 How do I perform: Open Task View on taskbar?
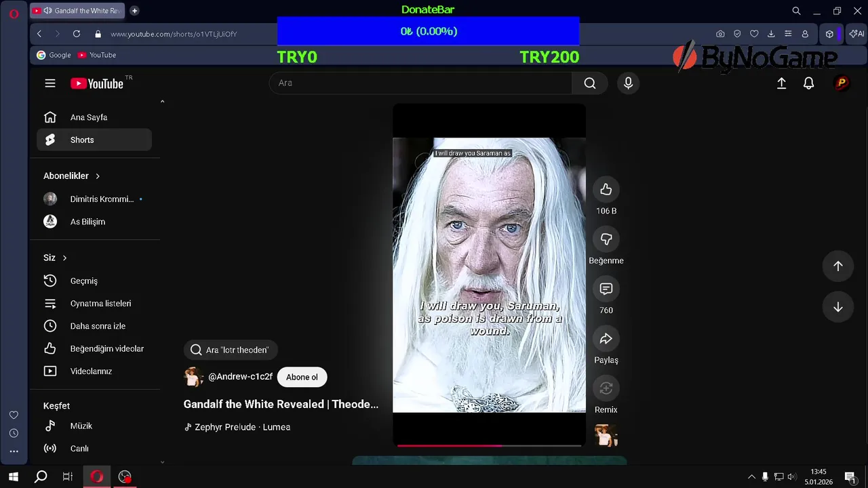click(68, 476)
